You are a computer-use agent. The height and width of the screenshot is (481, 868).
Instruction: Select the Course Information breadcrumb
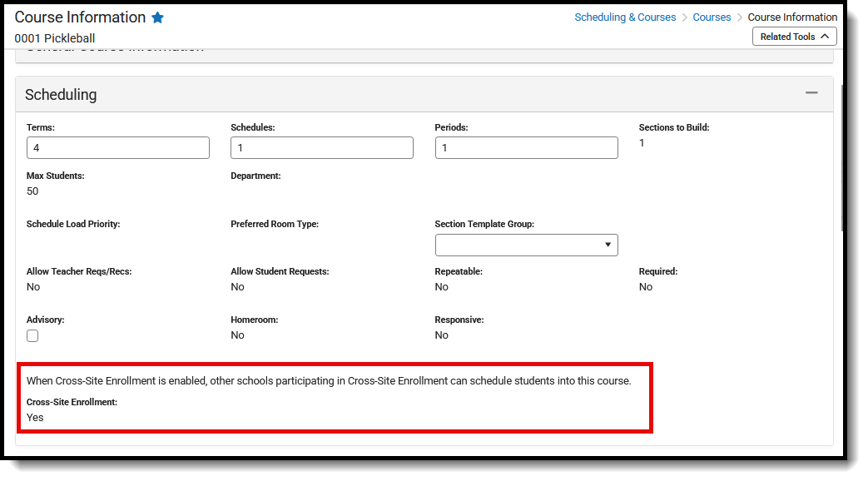point(791,17)
